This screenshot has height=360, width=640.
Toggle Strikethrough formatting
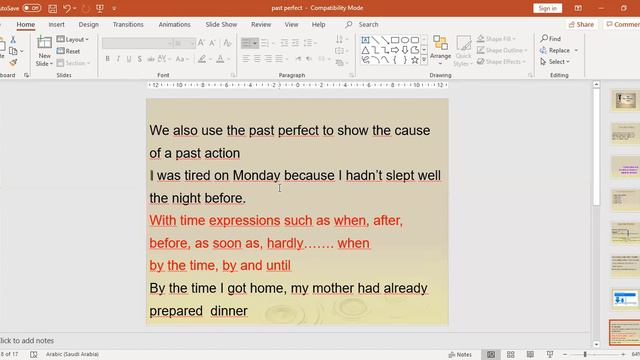coord(151,59)
